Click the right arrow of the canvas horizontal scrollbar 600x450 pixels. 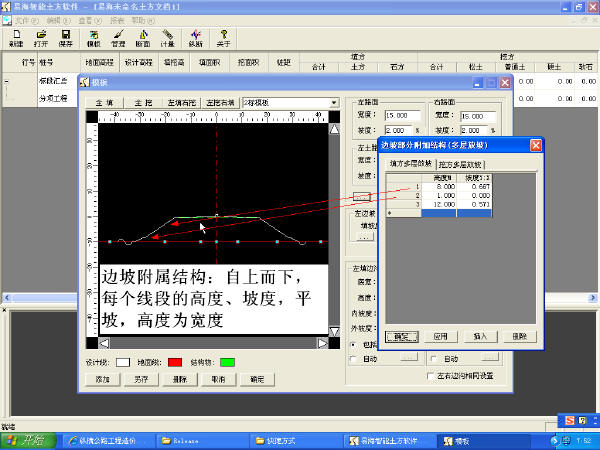pyautogui.click(x=323, y=343)
